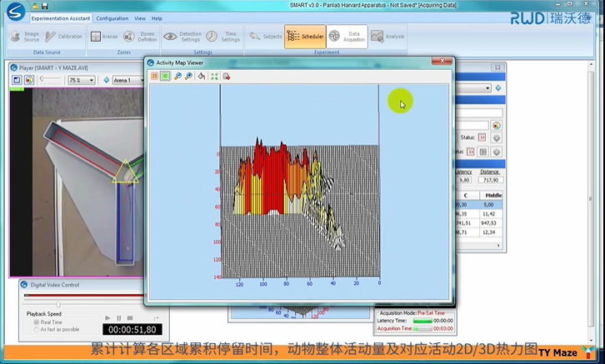Pause the video playback

click(x=119, y=318)
